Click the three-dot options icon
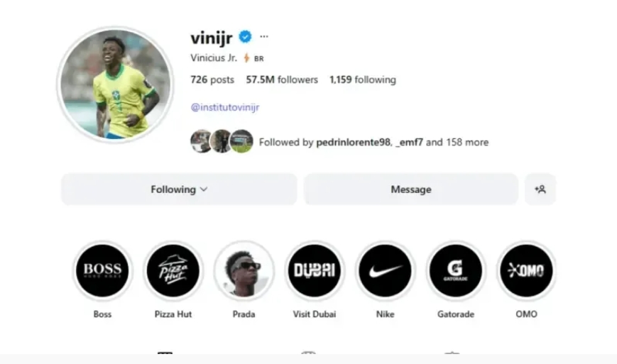617x364 pixels. coord(264,37)
